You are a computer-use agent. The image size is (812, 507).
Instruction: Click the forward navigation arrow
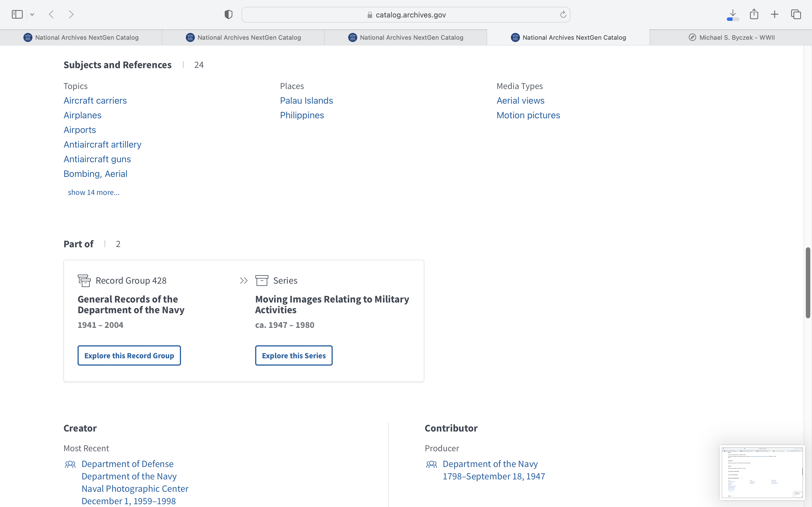(71, 14)
